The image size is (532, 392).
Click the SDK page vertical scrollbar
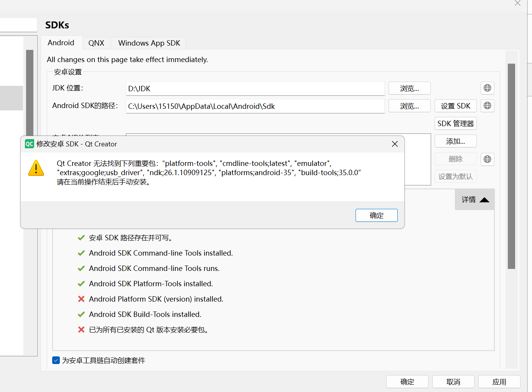[511, 166]
